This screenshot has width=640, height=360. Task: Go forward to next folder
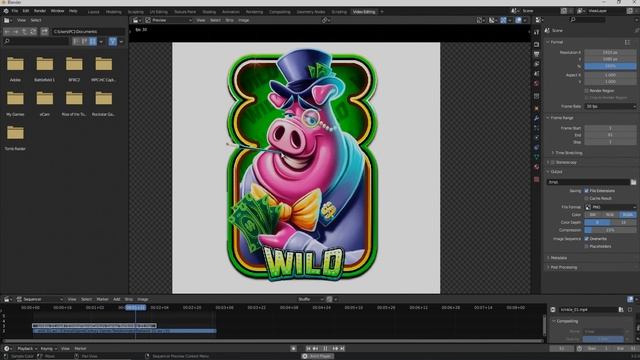click(16, 31)
